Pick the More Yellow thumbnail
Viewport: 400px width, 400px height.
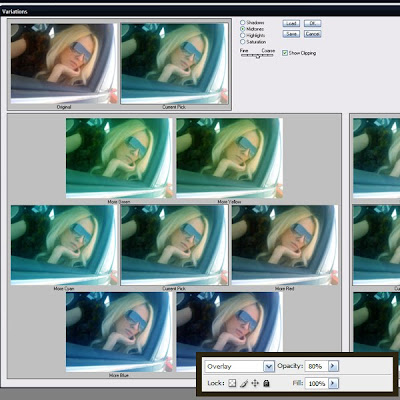pos(229,158)
